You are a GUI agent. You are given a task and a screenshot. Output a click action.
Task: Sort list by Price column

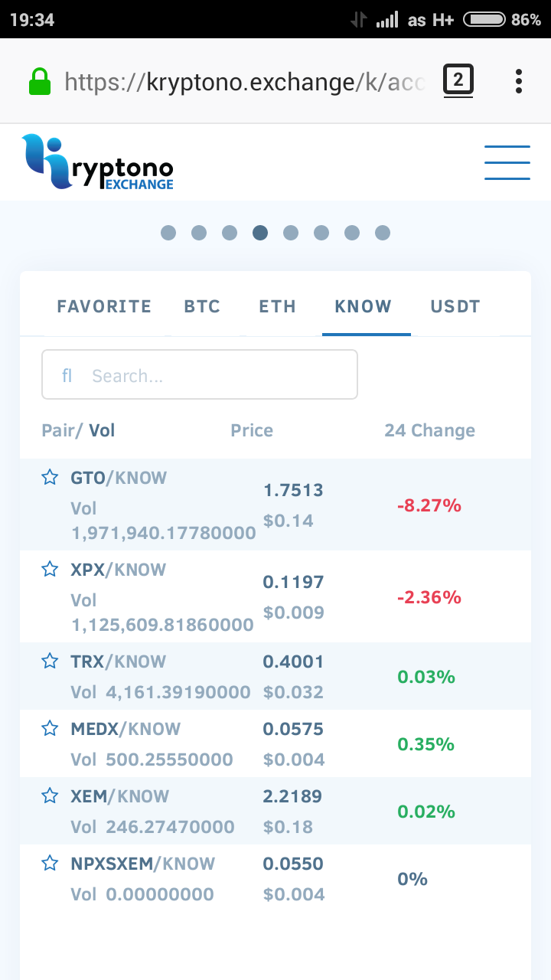pyautogui.click(x=252, y=430)
